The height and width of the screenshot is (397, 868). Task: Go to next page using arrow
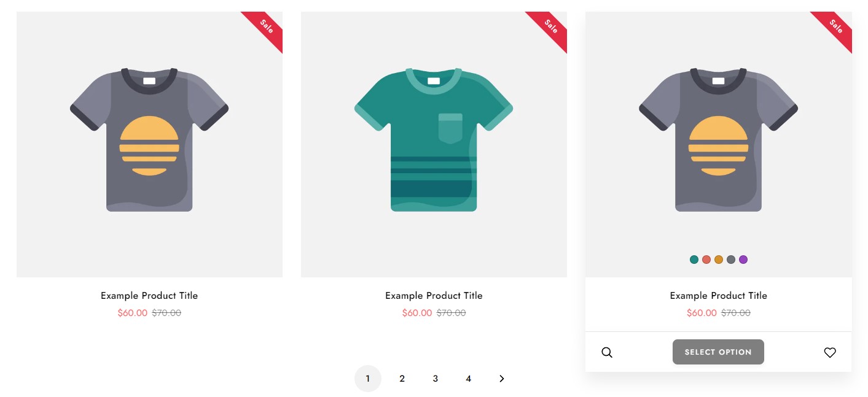[x=502, y=379]
